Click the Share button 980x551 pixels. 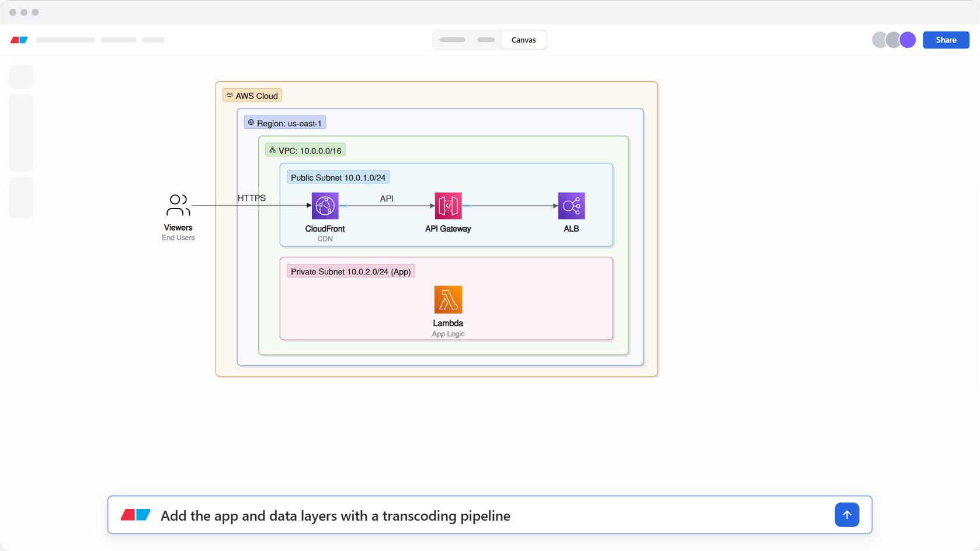(x=946, y=40)
